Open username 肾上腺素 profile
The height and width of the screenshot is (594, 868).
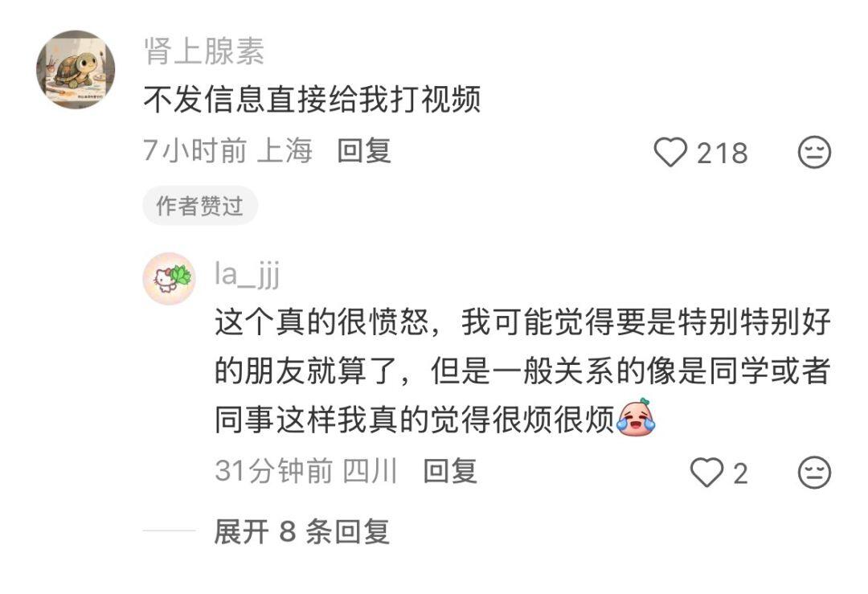[203, 51]
